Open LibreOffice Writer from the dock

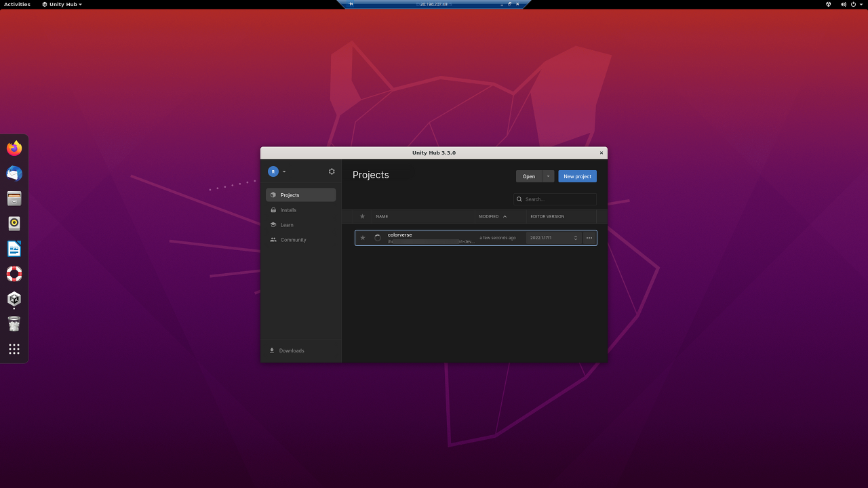pos(14,249)
